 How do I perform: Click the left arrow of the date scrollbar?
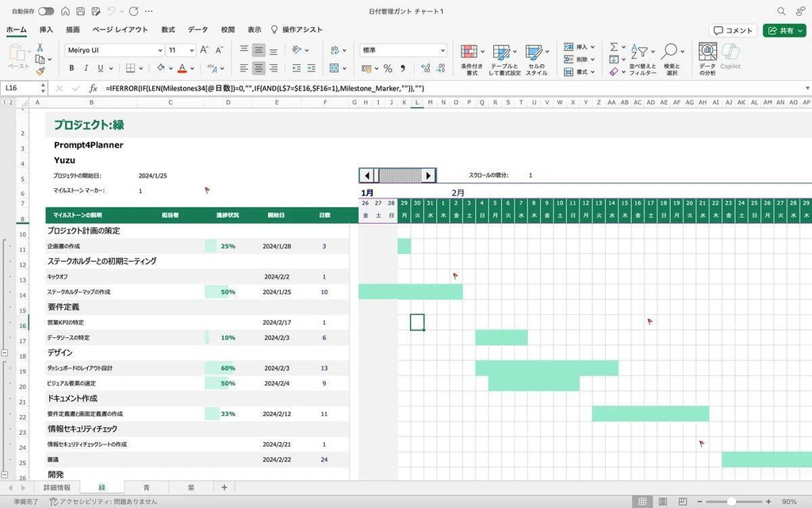coord(366,175)
